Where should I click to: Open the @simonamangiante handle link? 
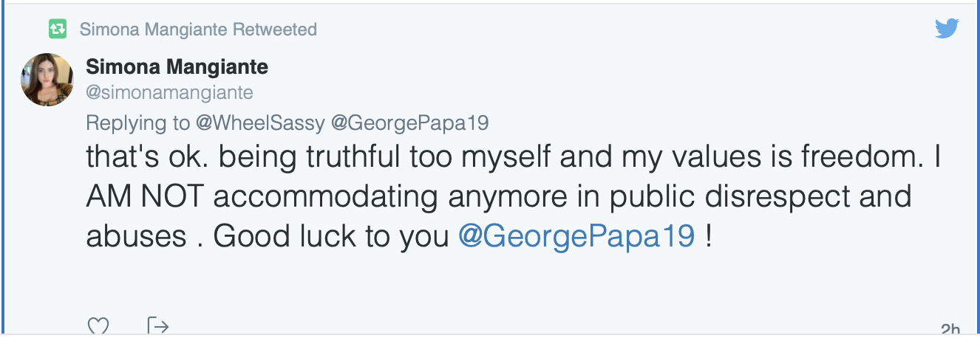click(x=169, y=92)
